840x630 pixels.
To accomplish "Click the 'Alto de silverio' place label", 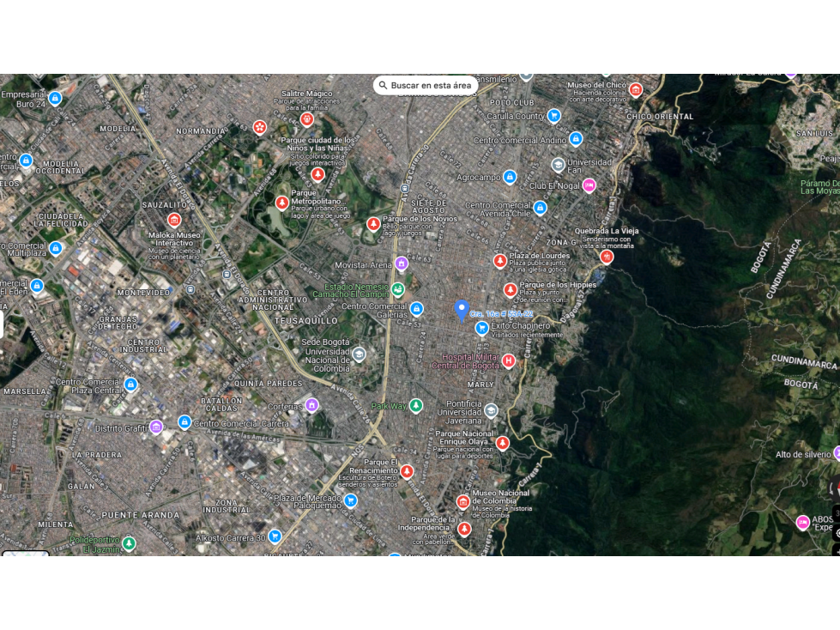I will tap(803, 454).
